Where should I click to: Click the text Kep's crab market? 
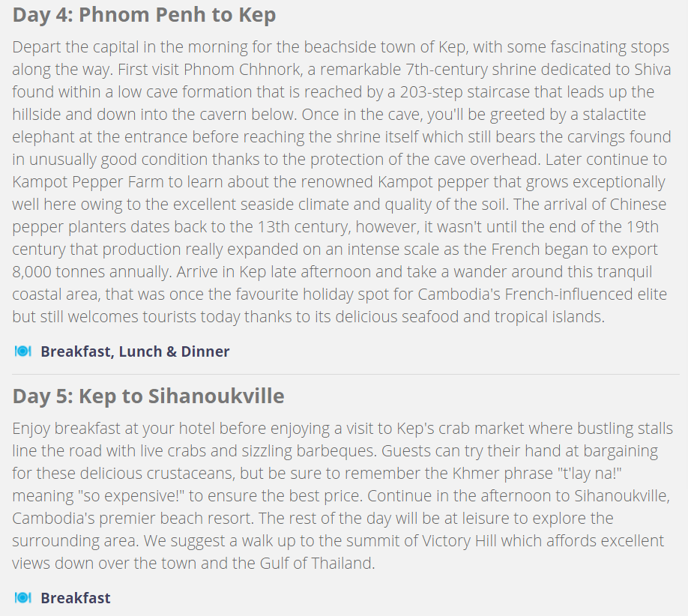[460, 428]
